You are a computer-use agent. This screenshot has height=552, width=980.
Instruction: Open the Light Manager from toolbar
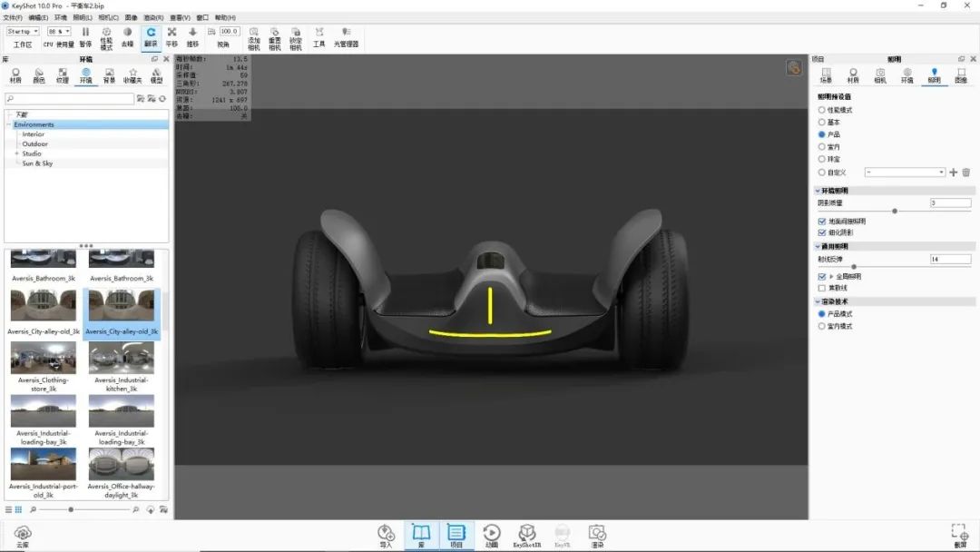(x=346, y=36)
